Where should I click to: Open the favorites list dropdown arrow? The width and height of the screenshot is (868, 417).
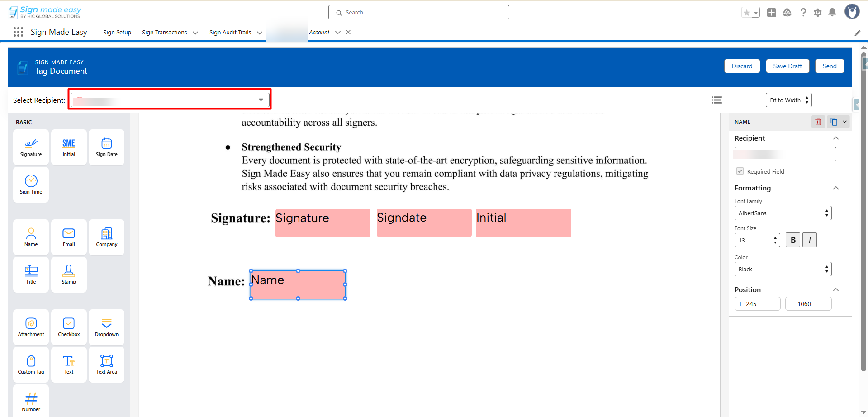tap(756, 13)
